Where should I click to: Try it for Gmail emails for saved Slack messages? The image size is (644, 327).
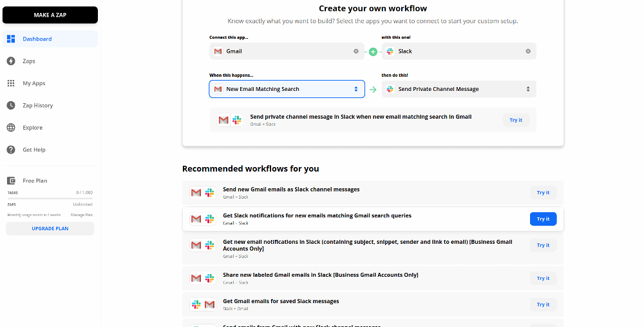click(x=543, y=304)
